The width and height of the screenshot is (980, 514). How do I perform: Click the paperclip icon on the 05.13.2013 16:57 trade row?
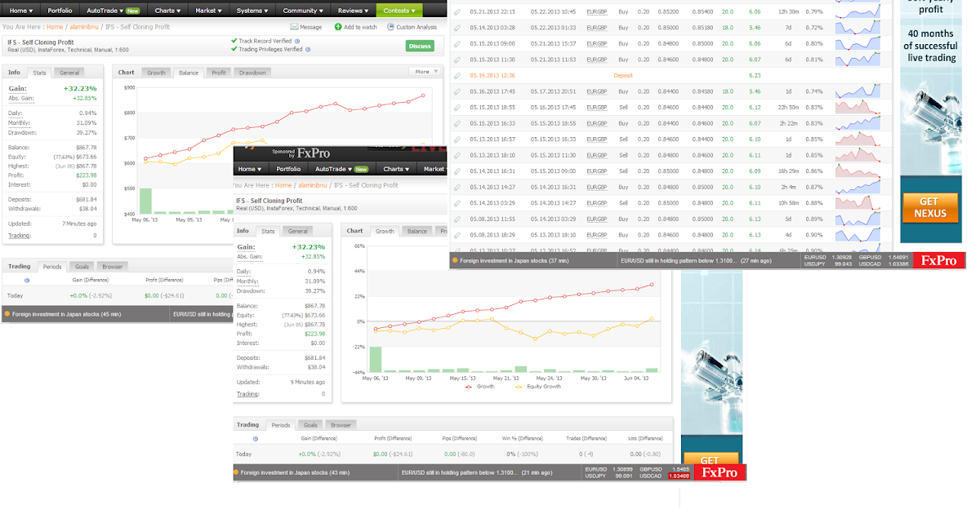tap(457, 139)
